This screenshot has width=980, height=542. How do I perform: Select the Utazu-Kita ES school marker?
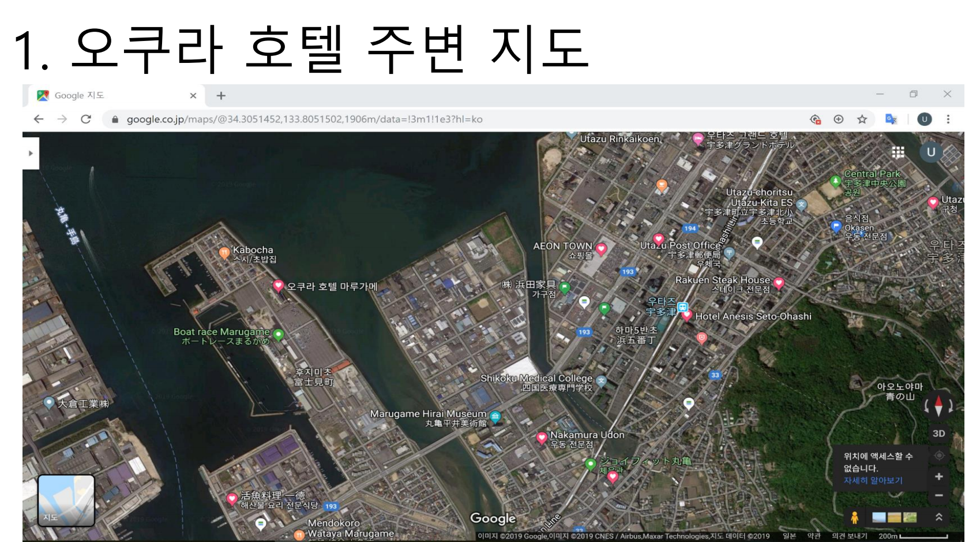point(801,204)
